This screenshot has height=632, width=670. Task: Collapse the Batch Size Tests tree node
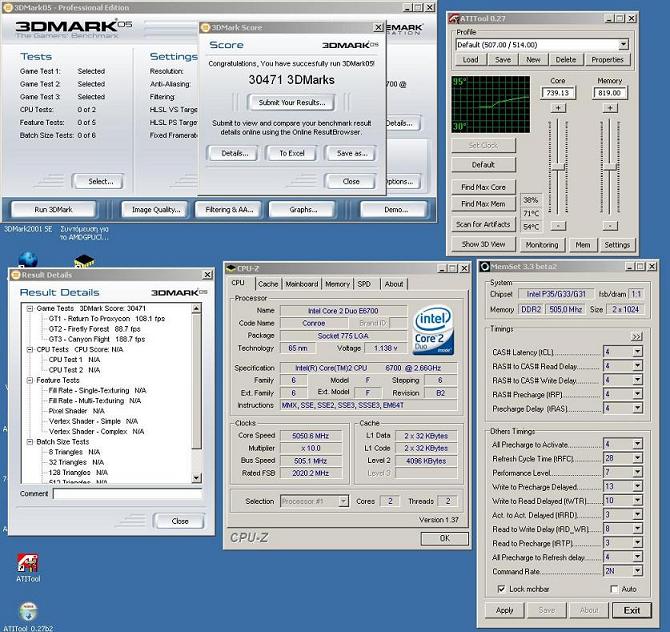click(30, 441)
